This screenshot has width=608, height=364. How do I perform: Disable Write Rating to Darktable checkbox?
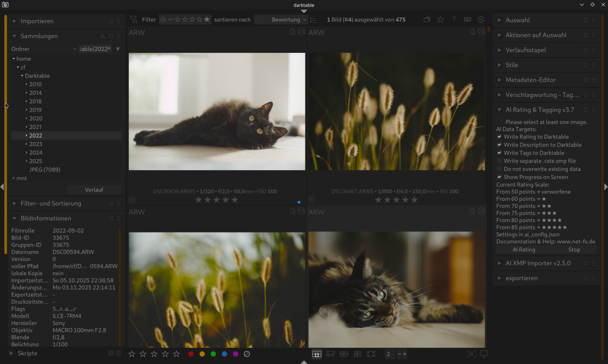point(499,137)
